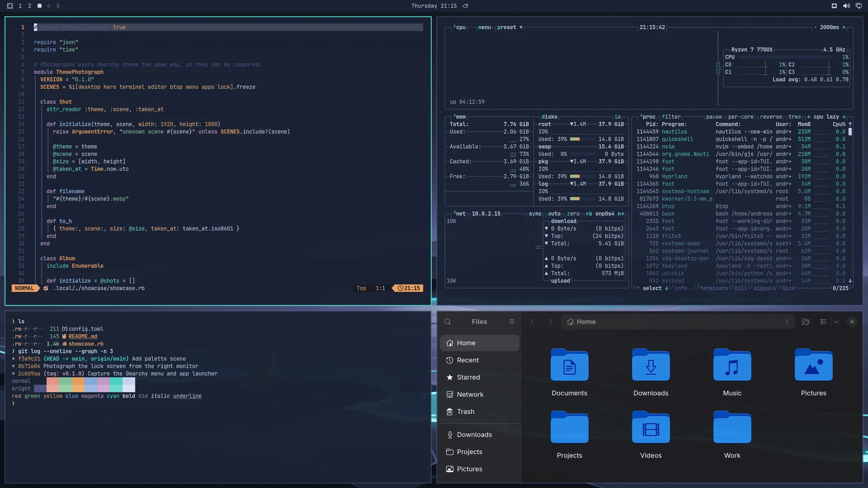Toggle io mode in btop disks box
This screenshot has width=868, height=488.
[x=618, y=117]
